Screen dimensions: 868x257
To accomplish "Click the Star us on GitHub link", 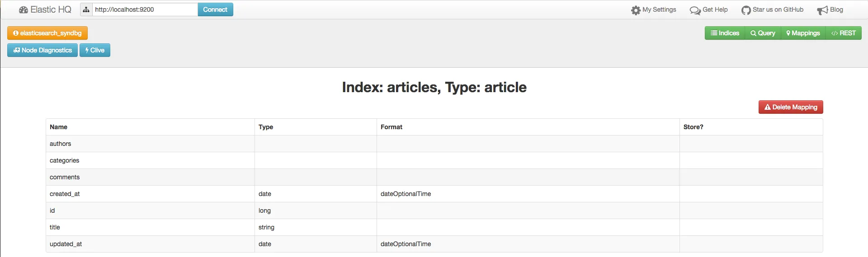I will tap(778, 9).
